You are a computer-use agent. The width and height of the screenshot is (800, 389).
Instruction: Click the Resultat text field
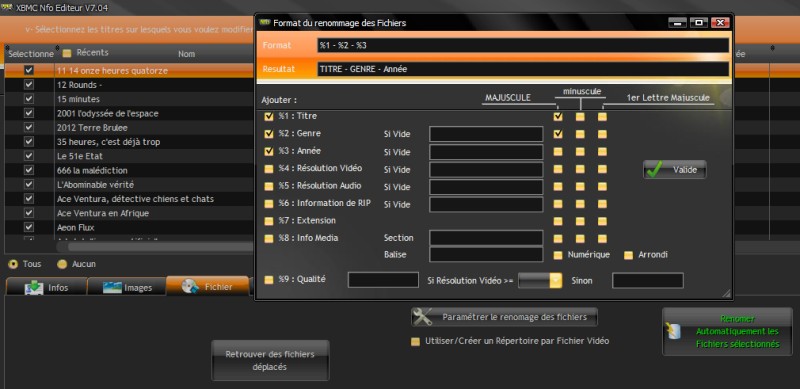522,69
